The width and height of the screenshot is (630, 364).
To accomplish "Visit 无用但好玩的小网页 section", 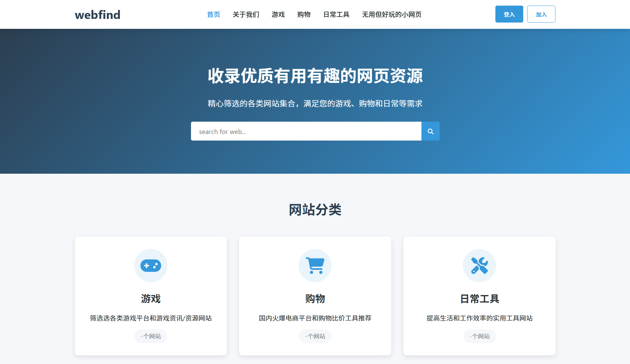I will 392,14.
